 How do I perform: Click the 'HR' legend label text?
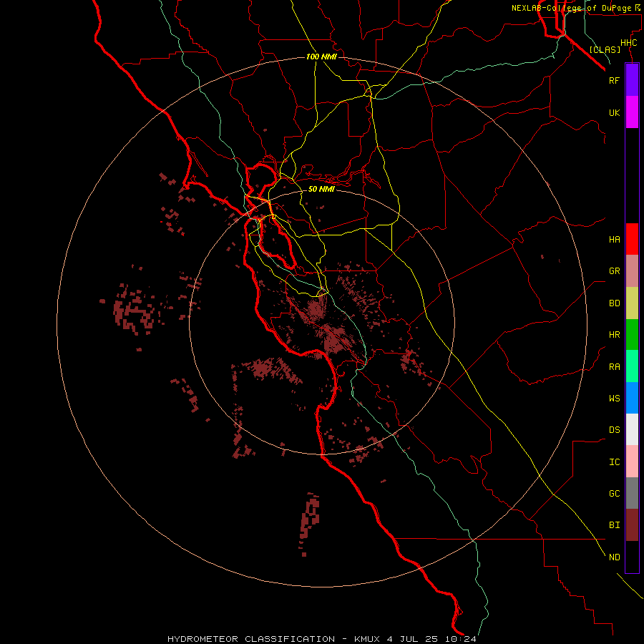point(614,335)
